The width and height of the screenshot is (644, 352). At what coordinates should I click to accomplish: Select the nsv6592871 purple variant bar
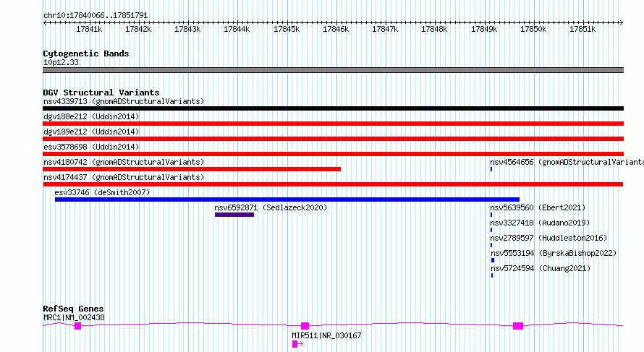tap(234, 215)
